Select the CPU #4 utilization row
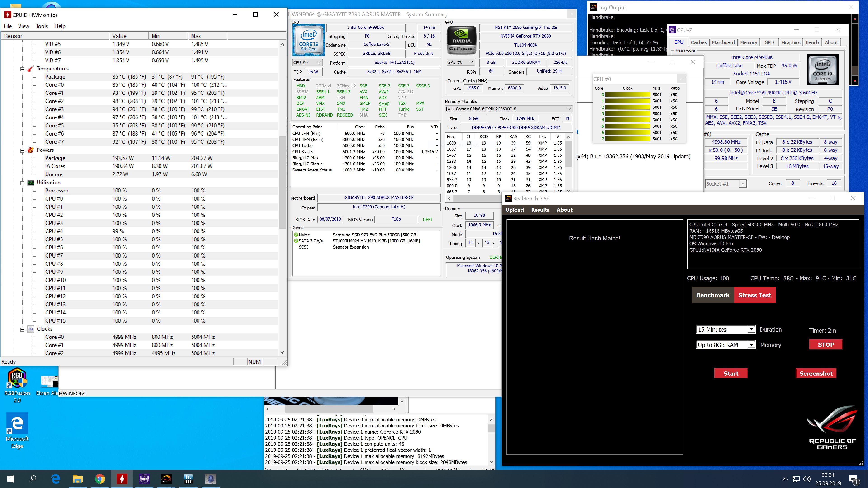The height and width of the screenshot is (488, 868). [139, 231]
